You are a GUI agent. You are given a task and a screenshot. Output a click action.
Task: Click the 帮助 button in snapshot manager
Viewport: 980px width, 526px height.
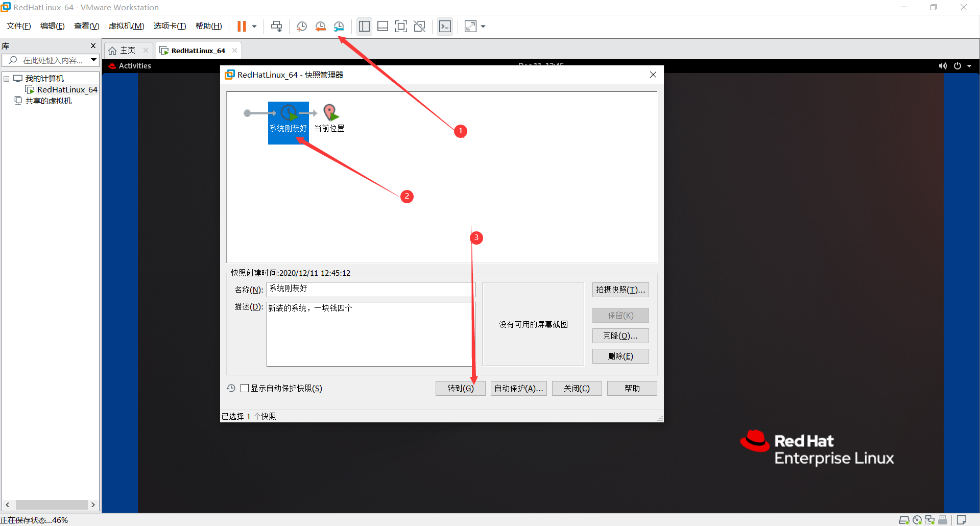632,389
